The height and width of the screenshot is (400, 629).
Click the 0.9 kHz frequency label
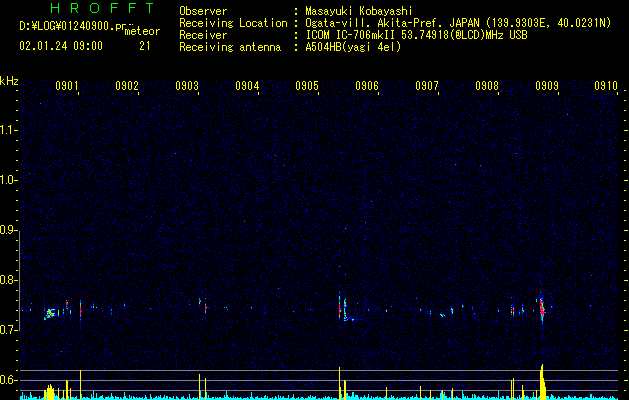pos(8,230)
